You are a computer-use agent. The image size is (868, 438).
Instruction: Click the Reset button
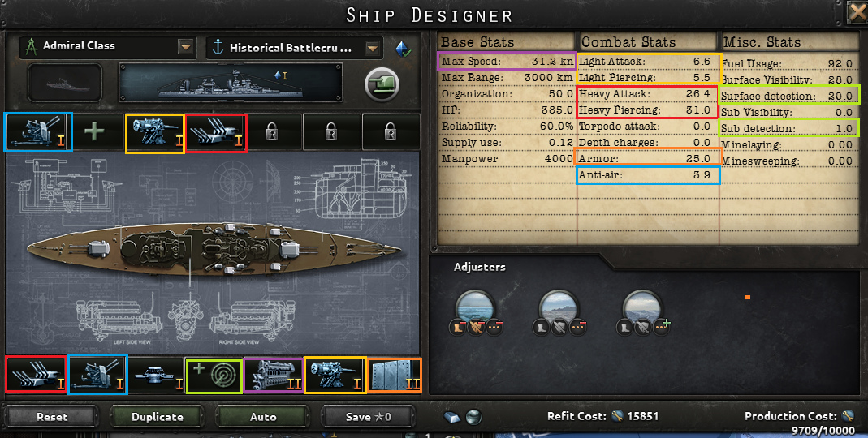52,417
